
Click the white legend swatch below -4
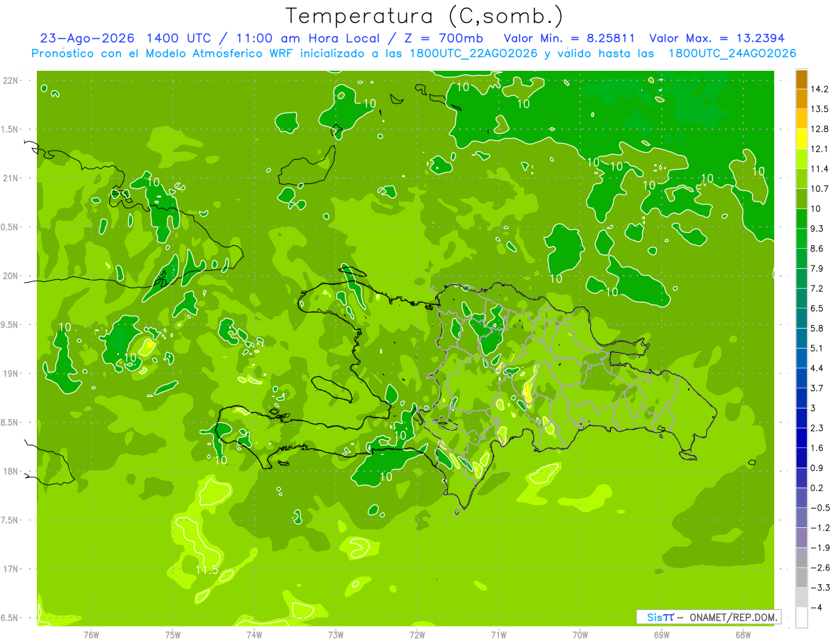coord(801,618)
